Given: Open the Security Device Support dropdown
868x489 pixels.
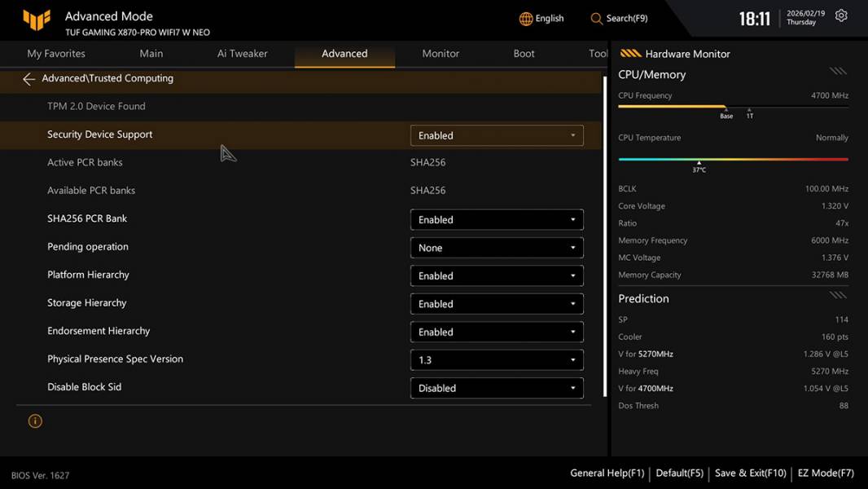Looking at the screenshot, I should tap(497, 135).
